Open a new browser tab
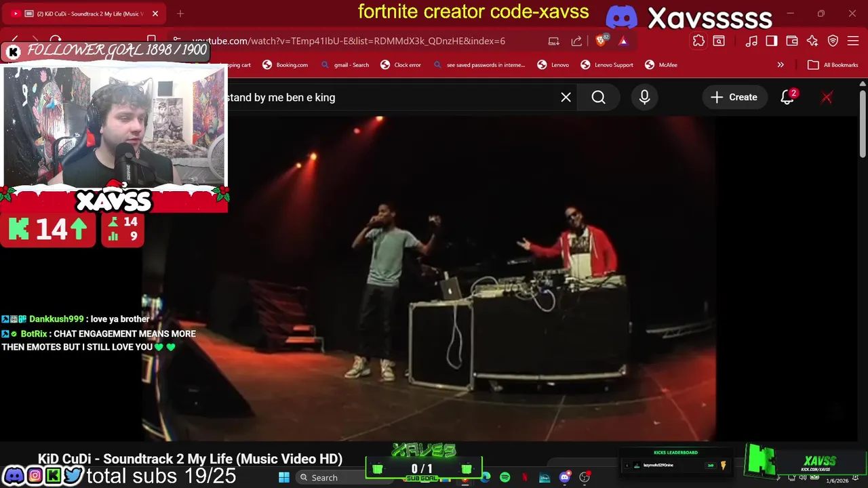The height and width of the screenshot is (488, 868). (180, 14)
